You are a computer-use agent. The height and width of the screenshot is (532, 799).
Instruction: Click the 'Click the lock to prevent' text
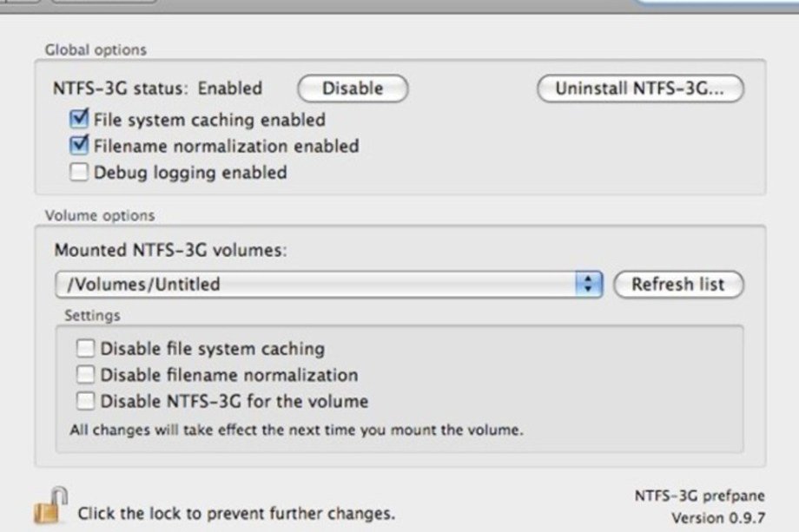pyautogui.click(x=173, y=513)
